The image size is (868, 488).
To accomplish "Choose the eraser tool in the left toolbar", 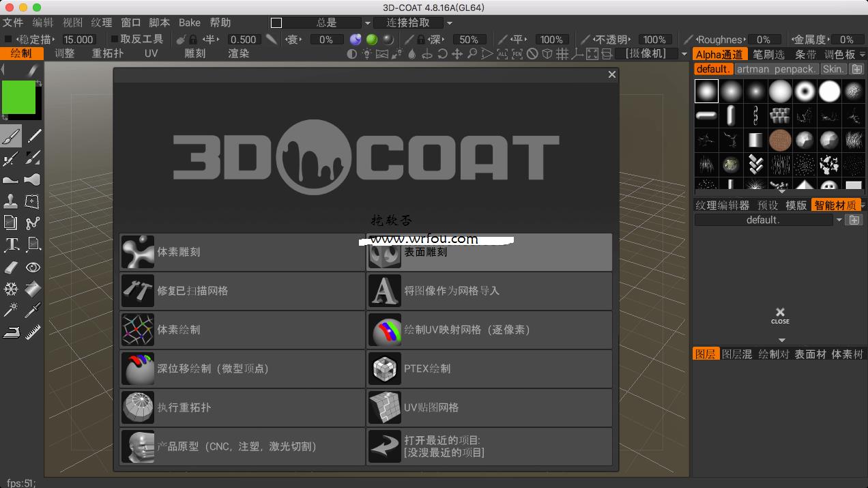I will (11, 267).
